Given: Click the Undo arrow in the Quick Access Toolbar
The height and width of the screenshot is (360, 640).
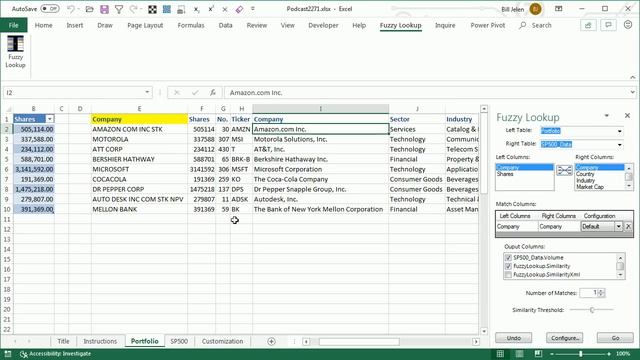Looking at the screenshot, I should pos(71,9).
